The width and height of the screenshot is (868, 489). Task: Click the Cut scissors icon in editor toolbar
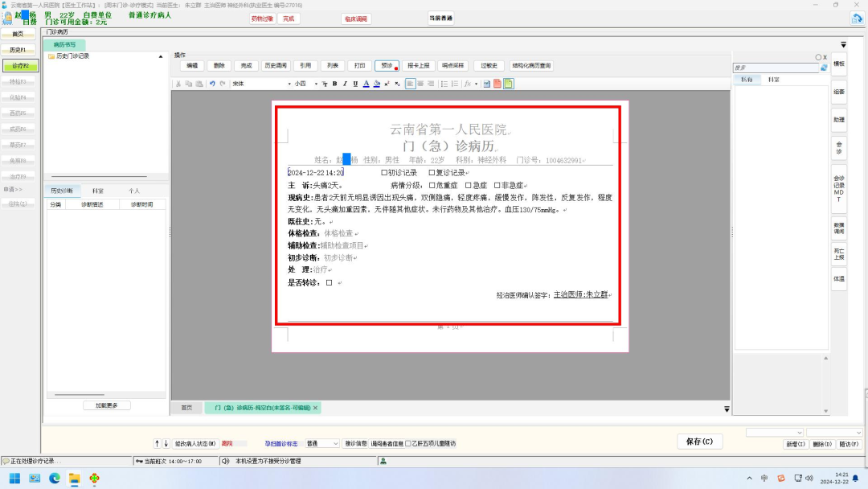coord(178,84)
